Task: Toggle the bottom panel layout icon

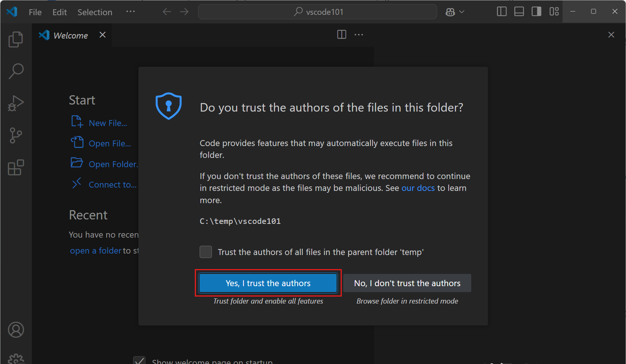Action: (x=519, y=11)
